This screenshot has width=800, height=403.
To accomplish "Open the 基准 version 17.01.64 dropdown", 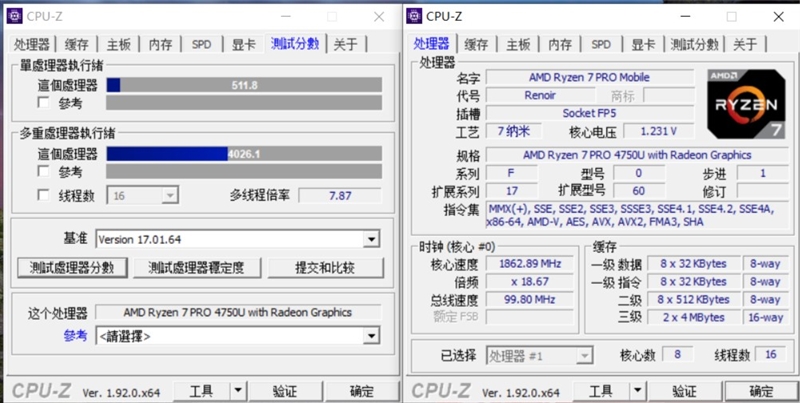I will (372, 239).
